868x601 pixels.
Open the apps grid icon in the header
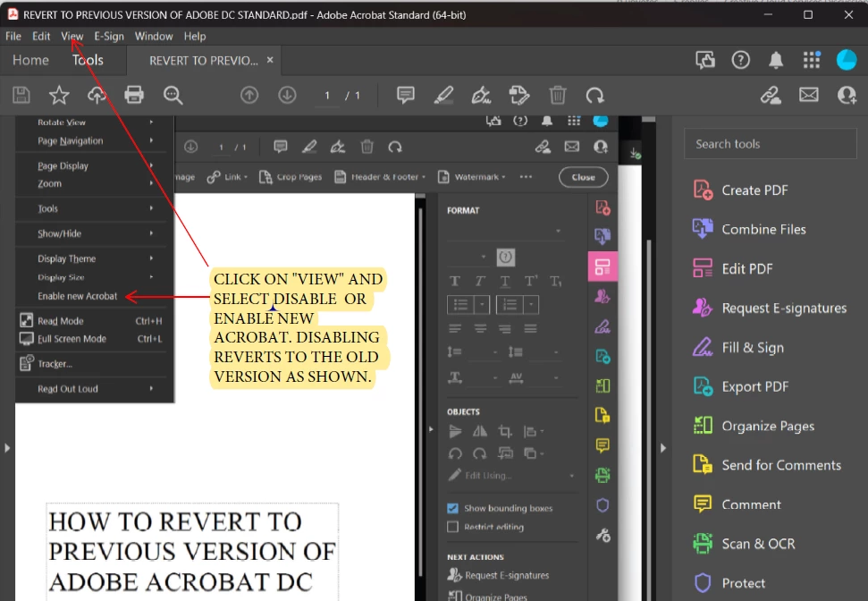tap(812, 60)
